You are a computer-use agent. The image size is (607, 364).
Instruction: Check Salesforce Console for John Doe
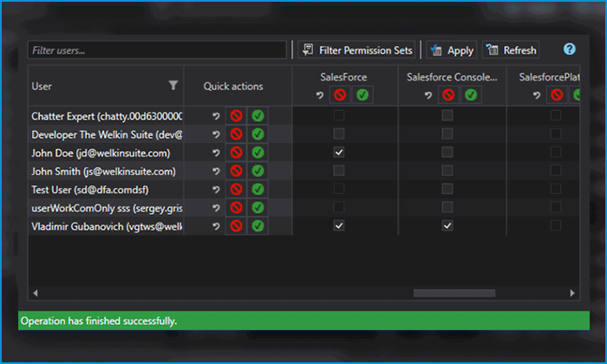pos(447,153)
